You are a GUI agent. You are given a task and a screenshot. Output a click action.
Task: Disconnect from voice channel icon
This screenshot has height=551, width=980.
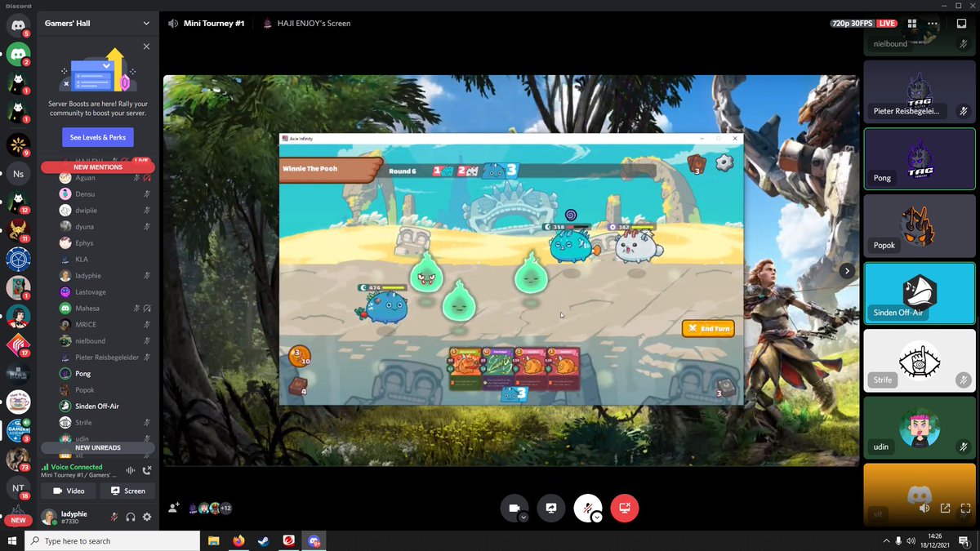[x=147, y=470]
